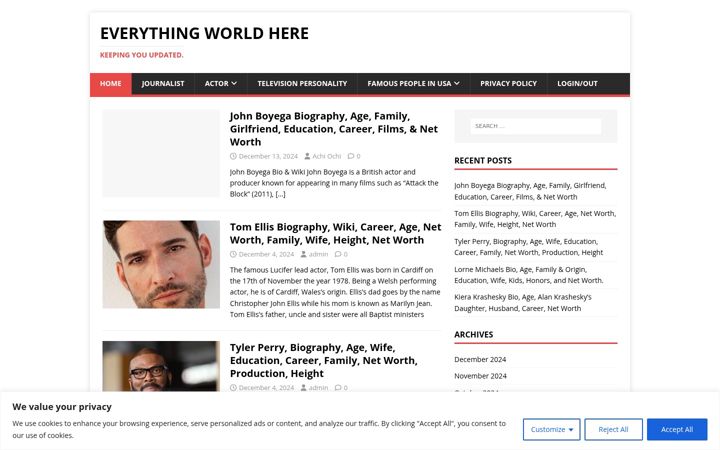Screen dimensions: 720x450
Task: Open the Everything World Here site title
Action: (x=204, y=33)
